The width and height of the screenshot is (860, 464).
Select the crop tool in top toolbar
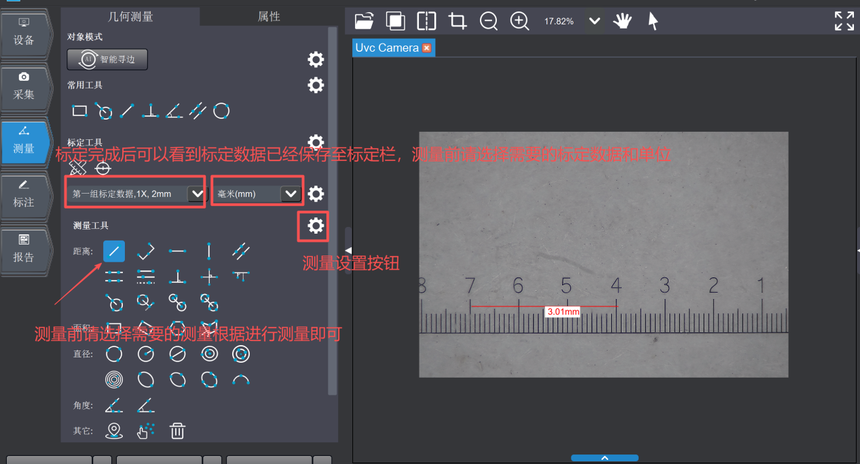tap(457, 20)
